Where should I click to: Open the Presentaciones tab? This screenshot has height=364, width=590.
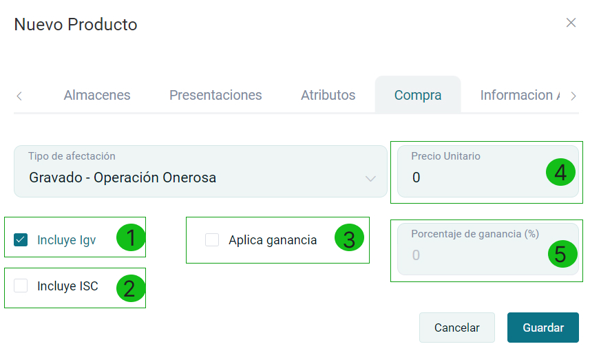215,95
